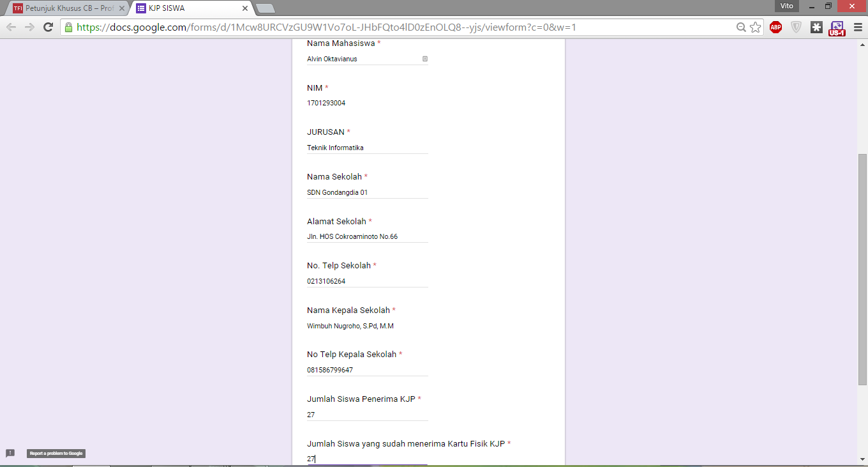Click the green secure padlock icon
Image resolution: width=868 pixels, height=467 pixels.
68,27
